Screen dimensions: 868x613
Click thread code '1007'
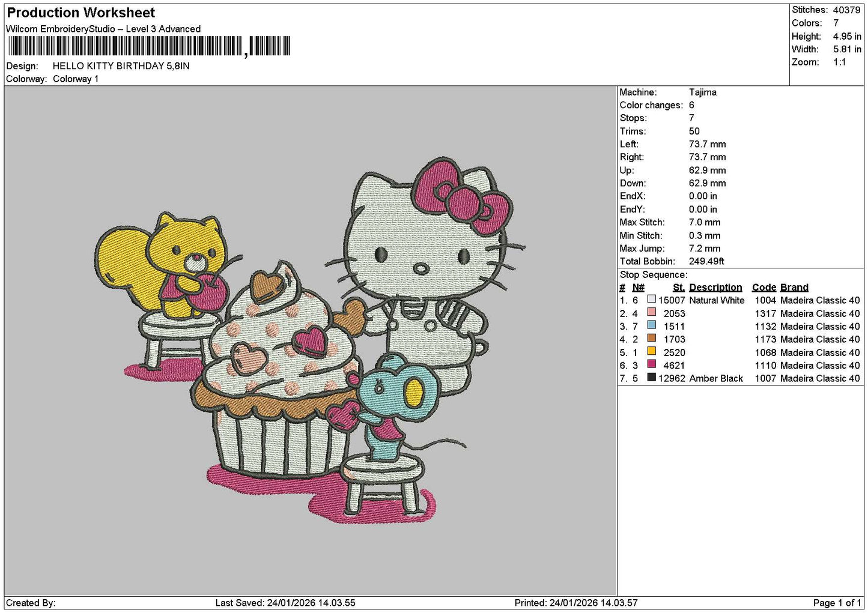tap(765, 378)
